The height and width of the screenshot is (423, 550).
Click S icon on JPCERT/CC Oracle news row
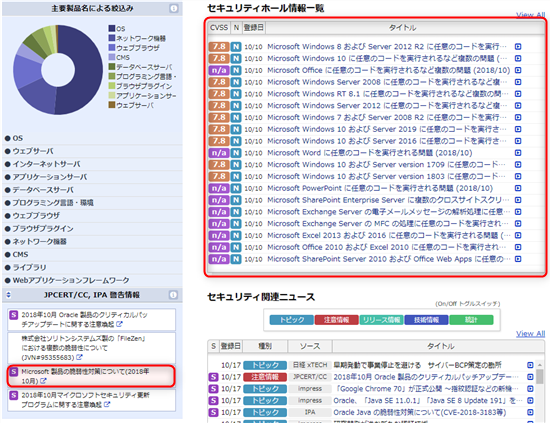[213, 377]
